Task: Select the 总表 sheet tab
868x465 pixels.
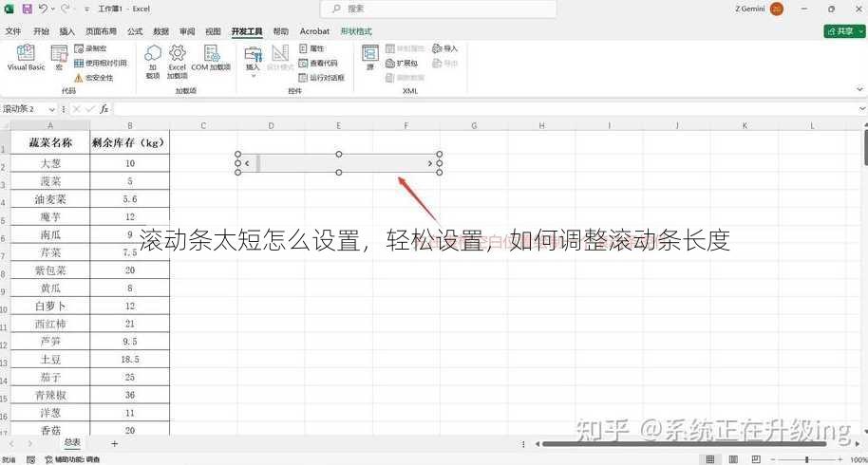Action: point(72,442)
